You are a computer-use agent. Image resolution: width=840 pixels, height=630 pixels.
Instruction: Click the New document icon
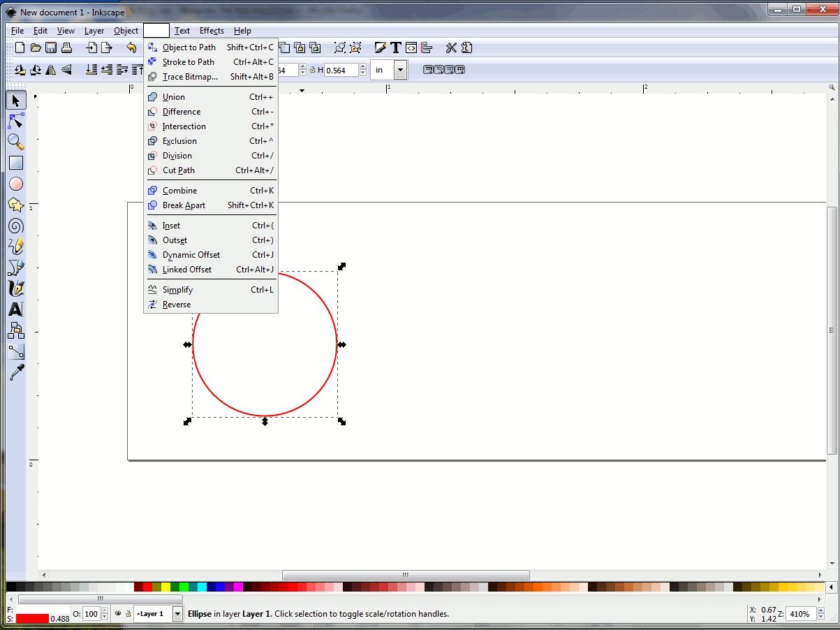[x=20, y=47]
